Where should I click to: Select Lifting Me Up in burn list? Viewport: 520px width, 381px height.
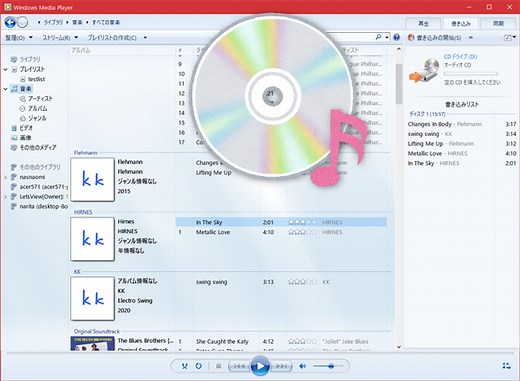pyautogui.click(x=462, y=144)
